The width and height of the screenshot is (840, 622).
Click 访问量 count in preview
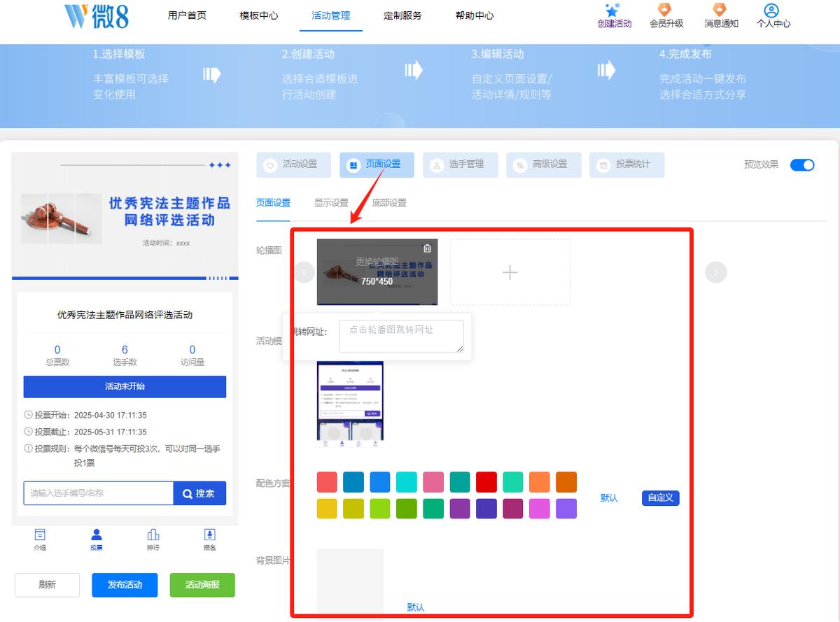tap(192, 355)
